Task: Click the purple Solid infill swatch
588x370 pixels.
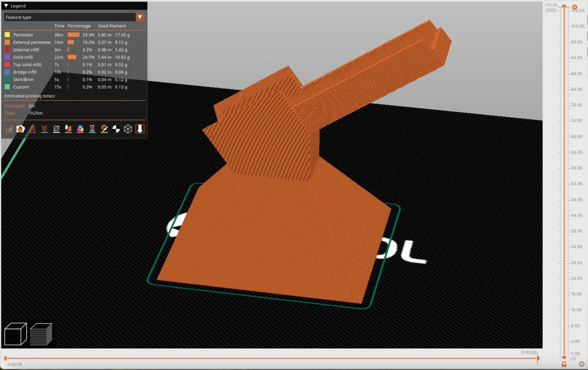Action: 7,57
